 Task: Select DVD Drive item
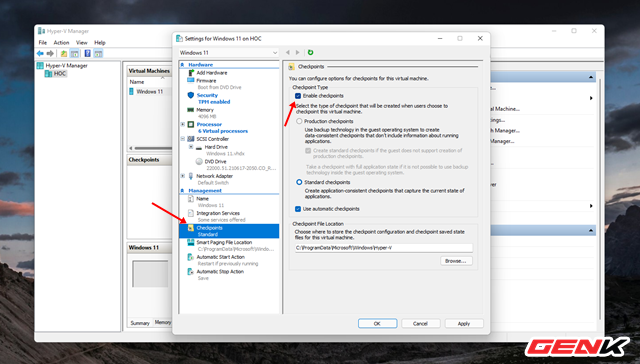[235, 165]
